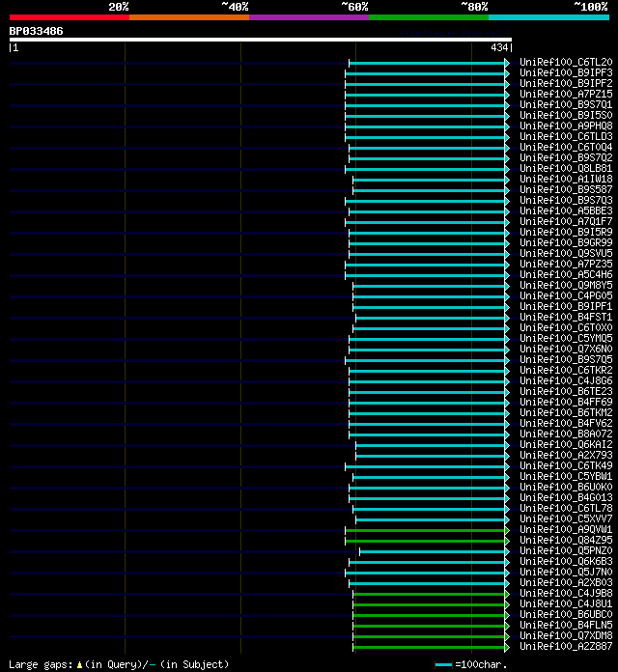The height and width of the screenshot is (672, 618).
Task: Select the UniRef100_C6TL78 label
Action: pos(566,508)
